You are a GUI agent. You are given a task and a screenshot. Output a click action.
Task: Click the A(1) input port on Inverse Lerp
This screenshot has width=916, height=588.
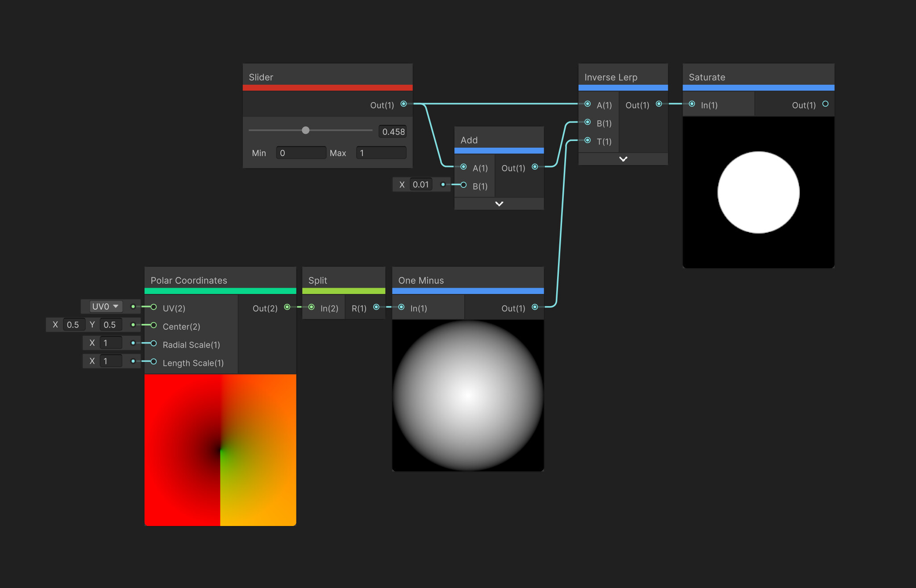tap(587, 104)
